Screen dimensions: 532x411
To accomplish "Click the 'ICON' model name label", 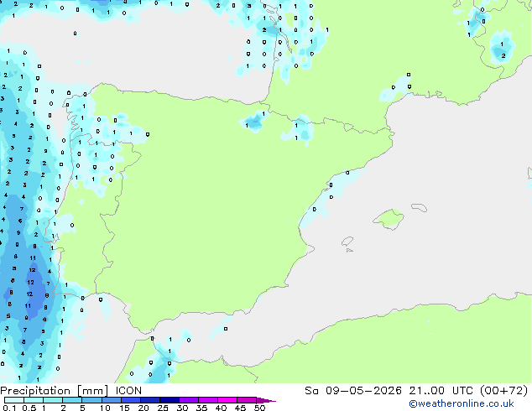I will tap(128, 391).
